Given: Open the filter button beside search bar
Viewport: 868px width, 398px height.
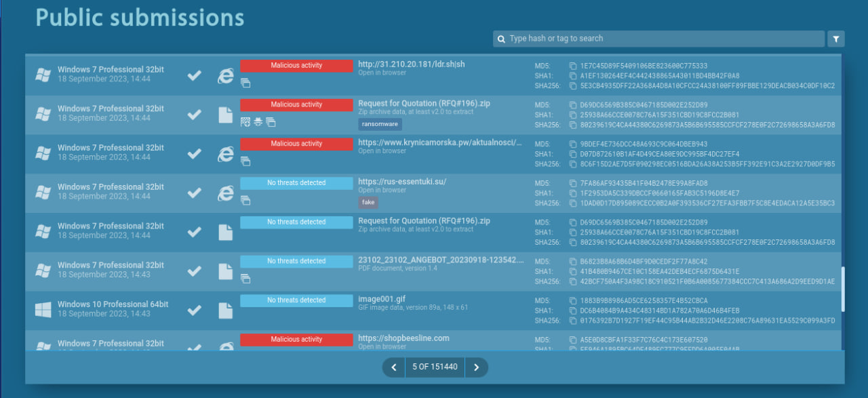Looking at the screenshot, I should click(835, 39).
